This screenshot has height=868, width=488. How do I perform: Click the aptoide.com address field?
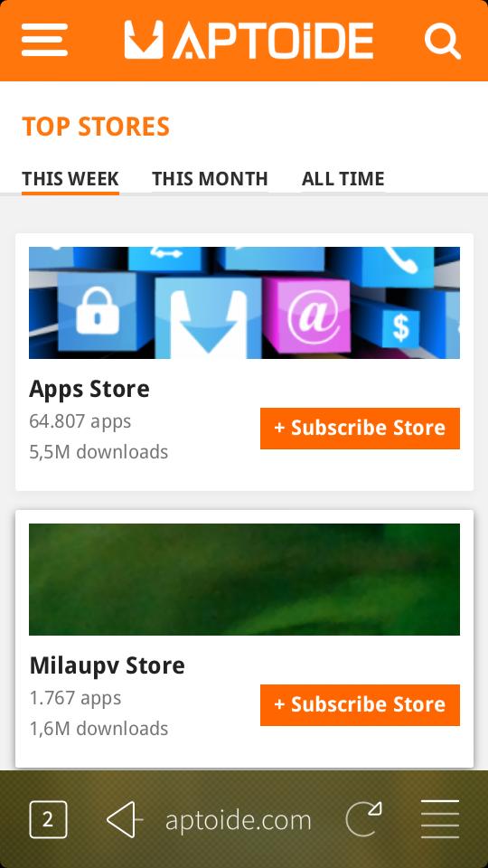(x=239, y=820)
